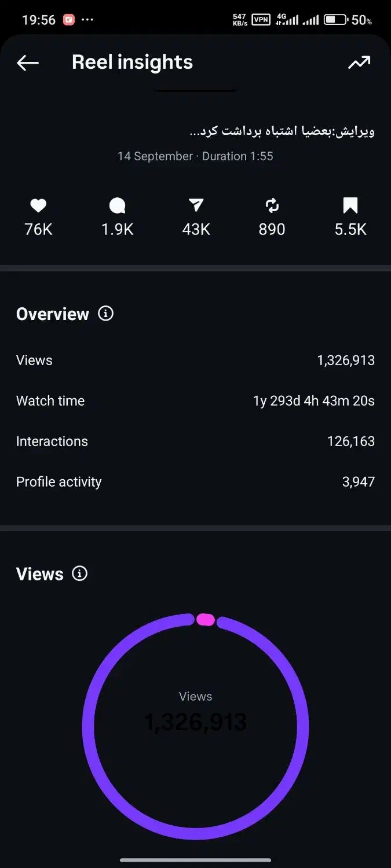Select the Interactions row
This screenshot has height=868, width=391.
(x=195, y=442)
